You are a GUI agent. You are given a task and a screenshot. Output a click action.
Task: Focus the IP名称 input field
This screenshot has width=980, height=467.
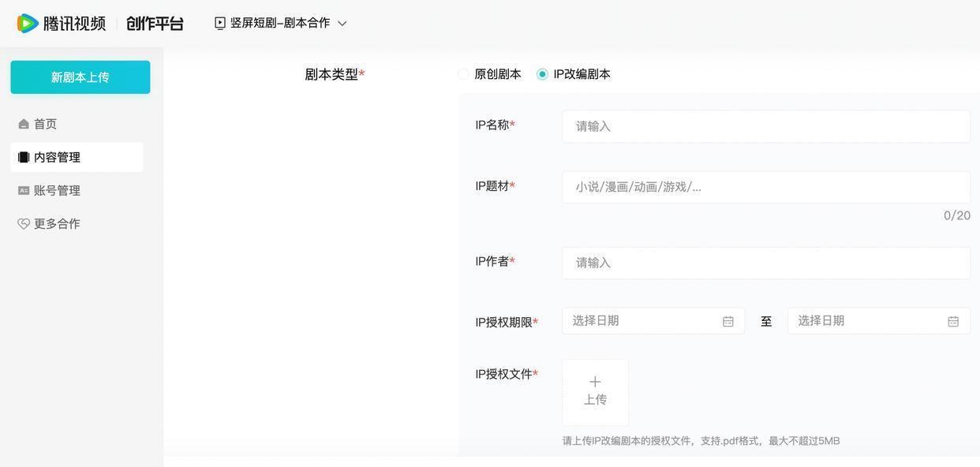(765, 126)
